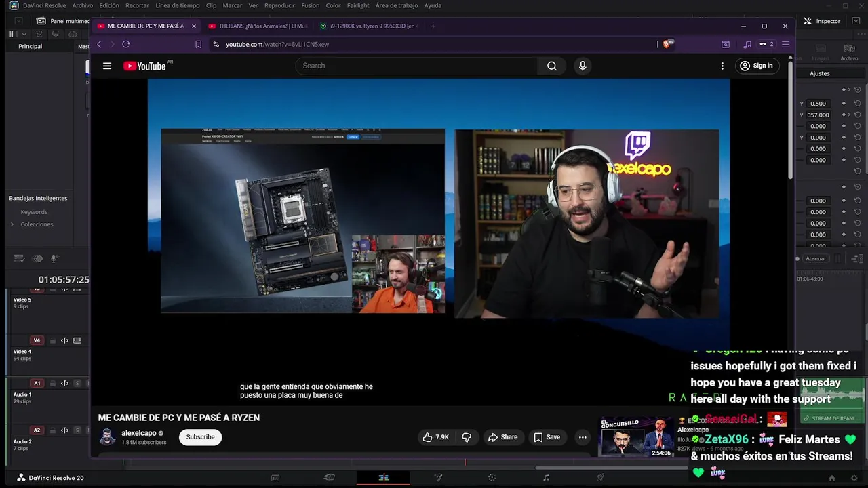Viewport: 868px width, 488px height.
Task: Open the browser screenshot tool icon
Action: (x=726, y=44)
